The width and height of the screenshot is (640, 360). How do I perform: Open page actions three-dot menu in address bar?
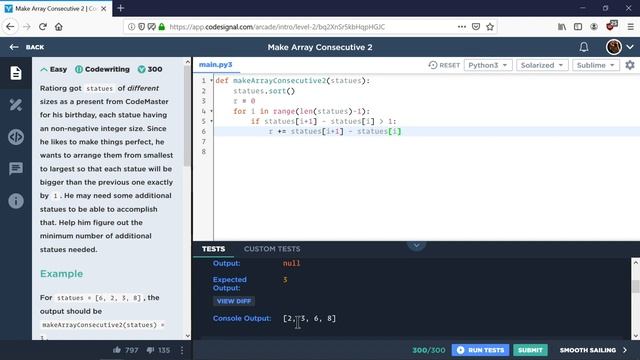tap(462, 27)
